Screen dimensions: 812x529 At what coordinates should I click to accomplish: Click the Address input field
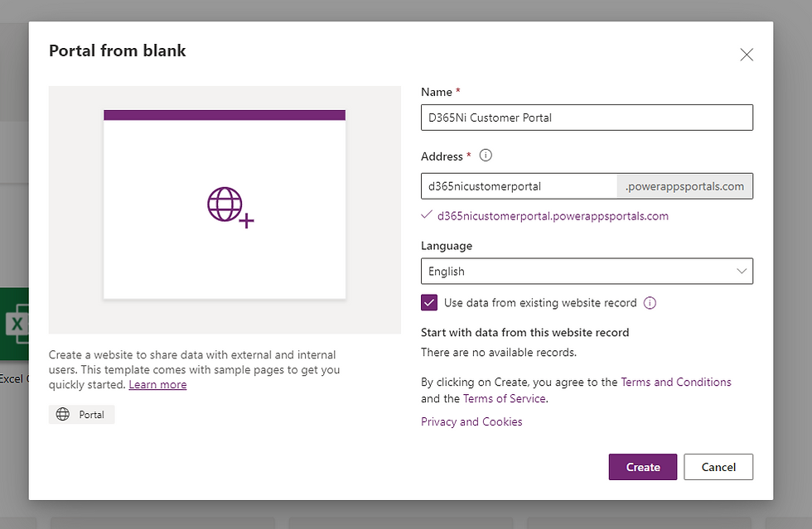click(519, 186)
